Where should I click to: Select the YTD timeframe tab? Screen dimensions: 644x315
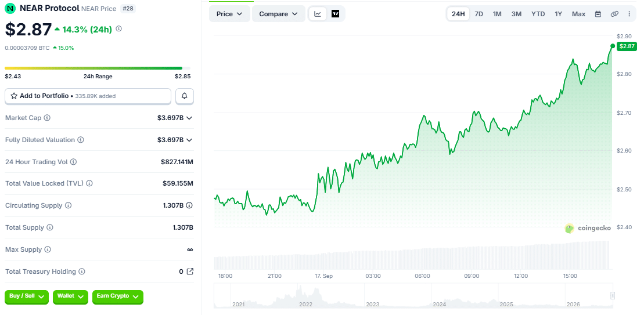click(x=538, y=14)
